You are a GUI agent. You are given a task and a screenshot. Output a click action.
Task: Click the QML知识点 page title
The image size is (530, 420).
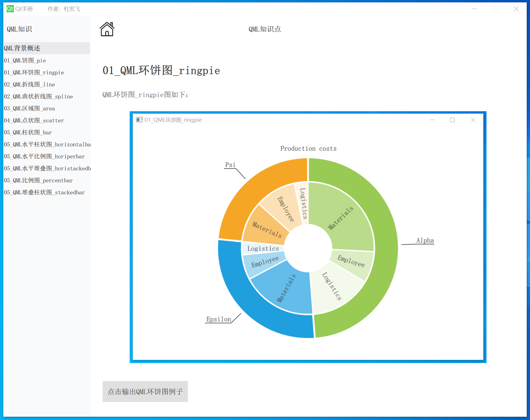(265, 29)
